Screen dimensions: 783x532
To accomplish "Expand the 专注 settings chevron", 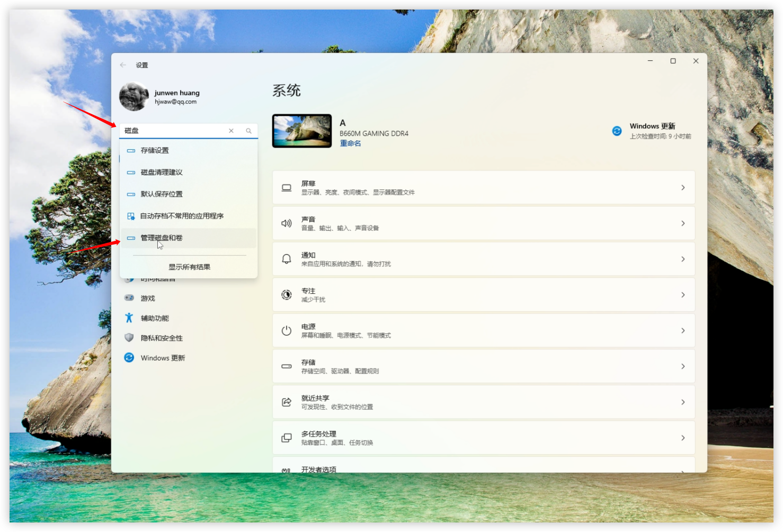I will click(x=682, y=295).
